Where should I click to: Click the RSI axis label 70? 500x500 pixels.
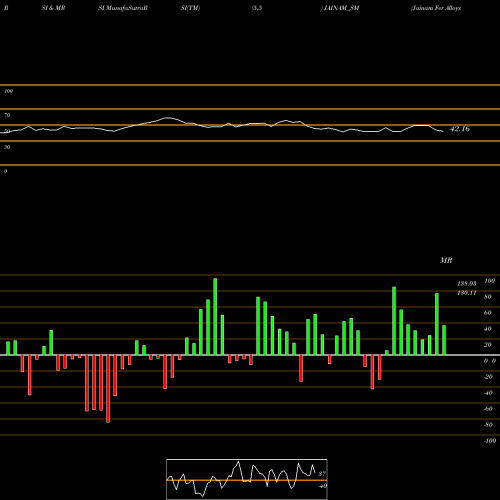pyautogui.click(x=7, y=115)
